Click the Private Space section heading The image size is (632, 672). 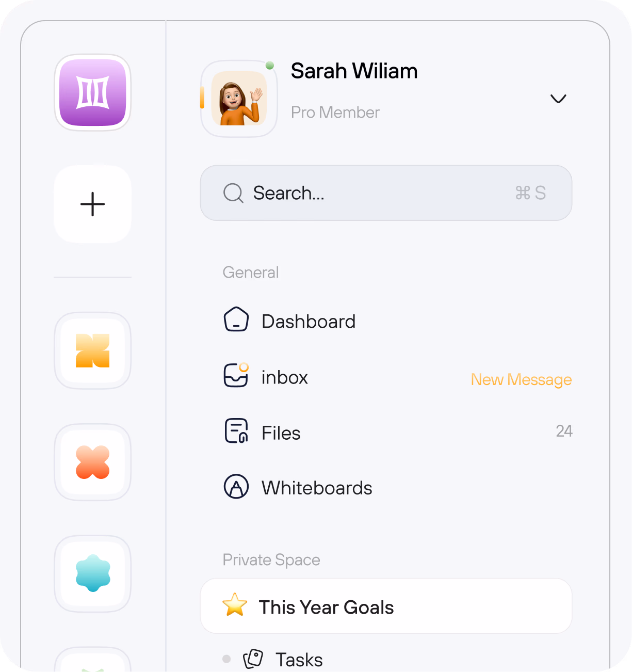(271, 560)
